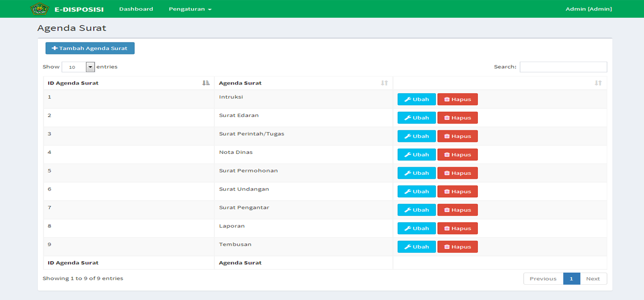Click sort arrows on Agenda Surat column
Viewport: 644px width, 300px height.
(x=384, y=83)
